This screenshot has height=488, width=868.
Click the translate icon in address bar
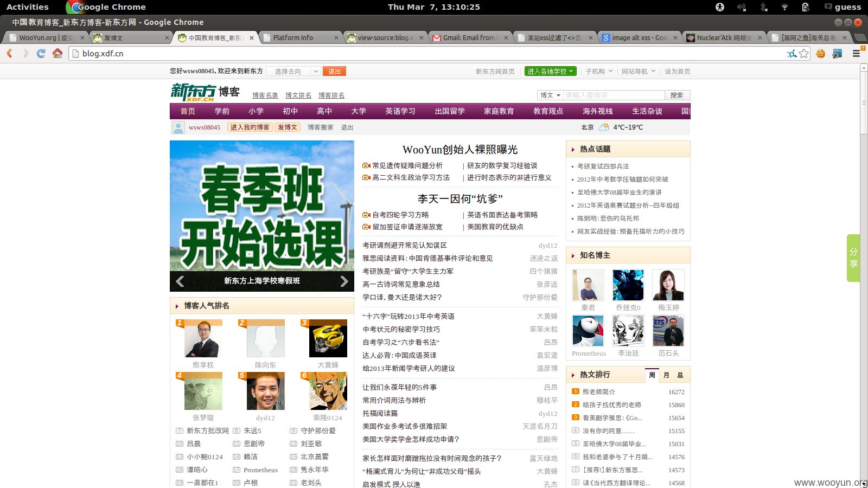792,53
